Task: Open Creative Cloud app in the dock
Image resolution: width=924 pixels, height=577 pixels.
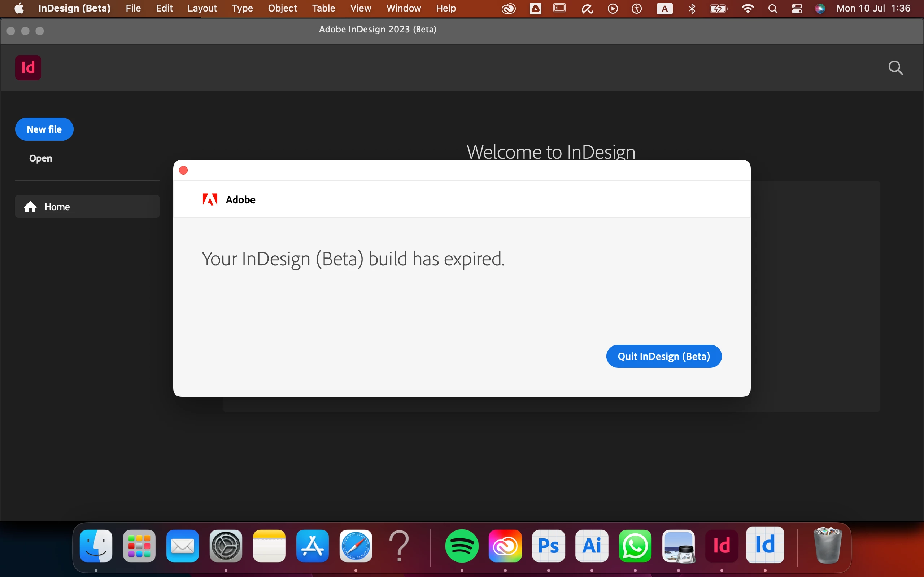Action: [x=505, y=546]
